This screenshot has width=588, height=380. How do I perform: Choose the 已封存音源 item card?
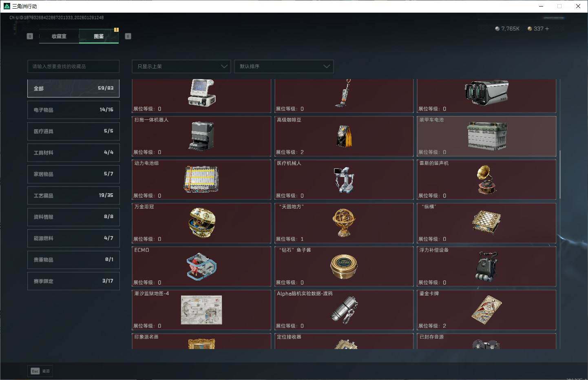486,341
